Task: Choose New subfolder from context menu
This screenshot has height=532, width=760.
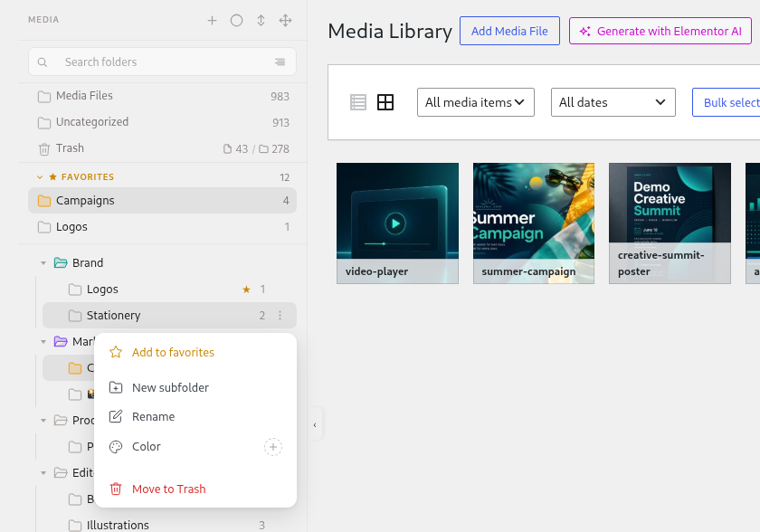Action: [195, 387]
